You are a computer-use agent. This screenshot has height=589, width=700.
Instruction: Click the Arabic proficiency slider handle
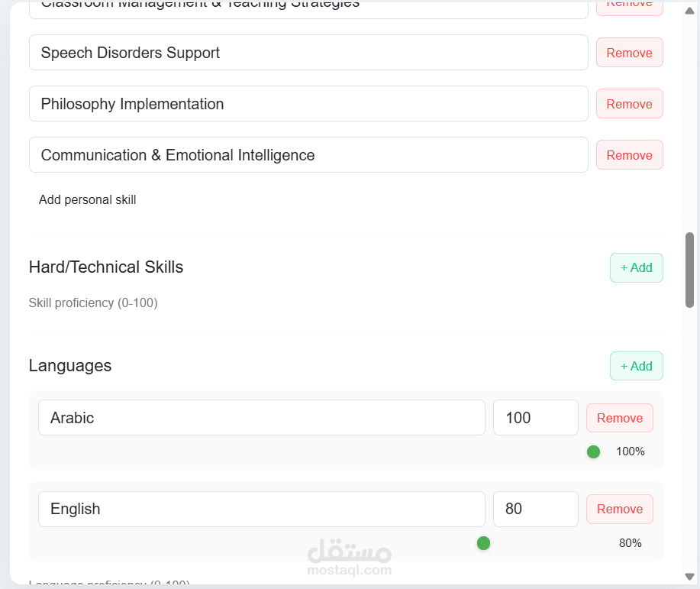click(593, 451)
